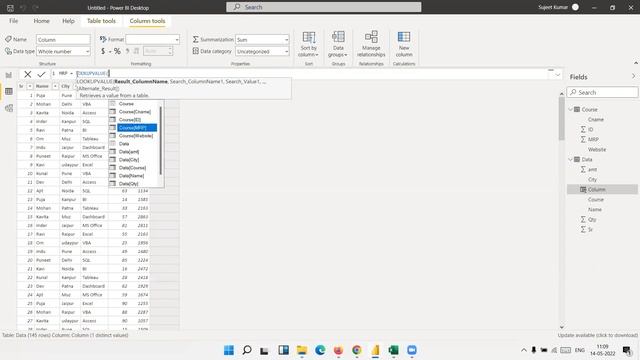The image size is (640, 360).
Task: Expand the formula bar with the chevron
Action: pos(557,75)
